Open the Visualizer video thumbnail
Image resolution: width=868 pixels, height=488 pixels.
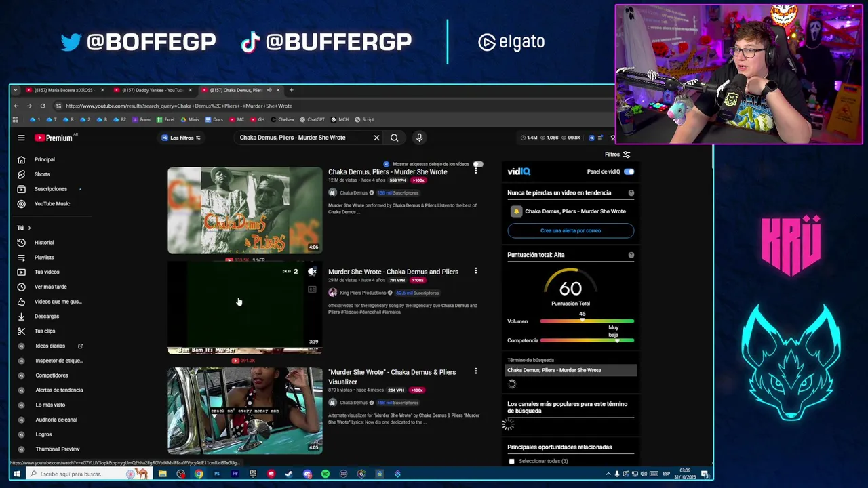pos(245,411)
